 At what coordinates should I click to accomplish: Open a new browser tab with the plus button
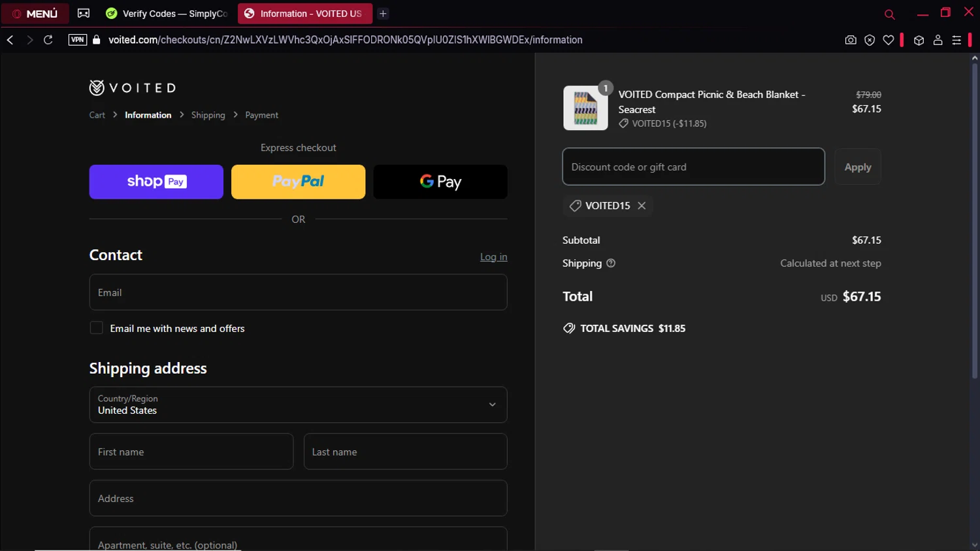(x=384, y=13)
